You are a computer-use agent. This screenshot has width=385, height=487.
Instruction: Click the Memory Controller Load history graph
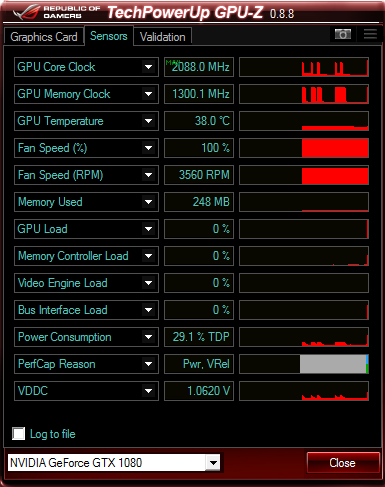[304, 256]
